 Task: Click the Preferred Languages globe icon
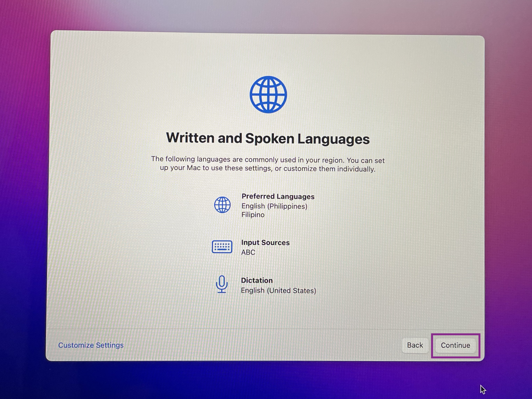[x=222, y=205]
